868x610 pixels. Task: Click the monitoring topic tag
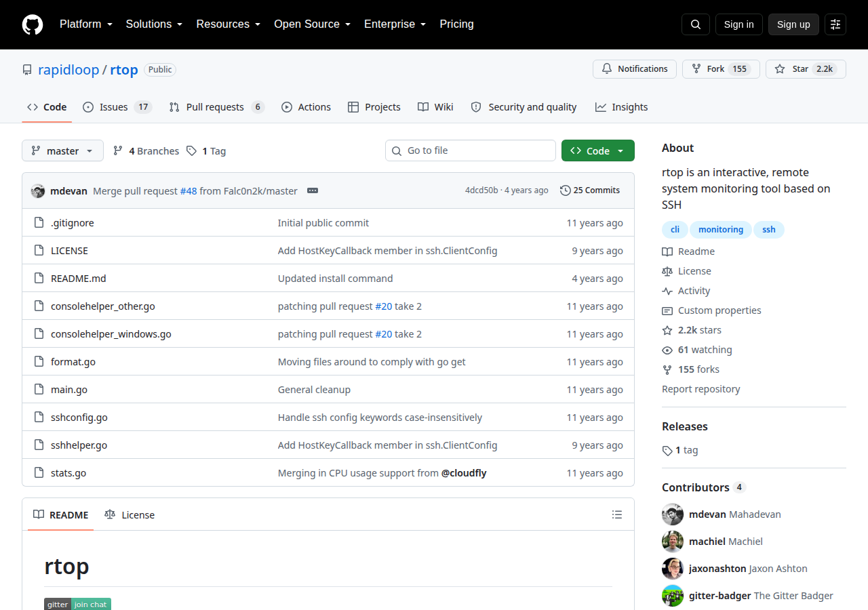pyautogui.click(x=721, y=230)
